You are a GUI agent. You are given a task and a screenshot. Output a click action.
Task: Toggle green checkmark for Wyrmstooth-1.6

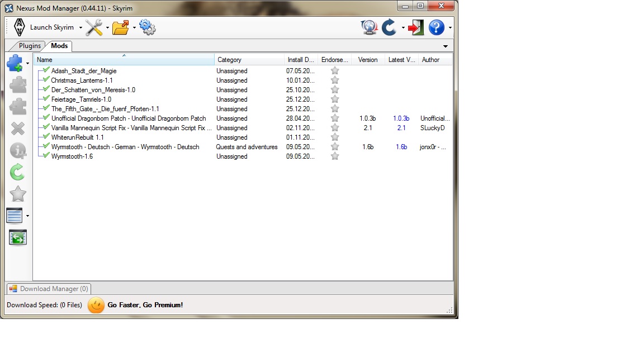(46, 156)
